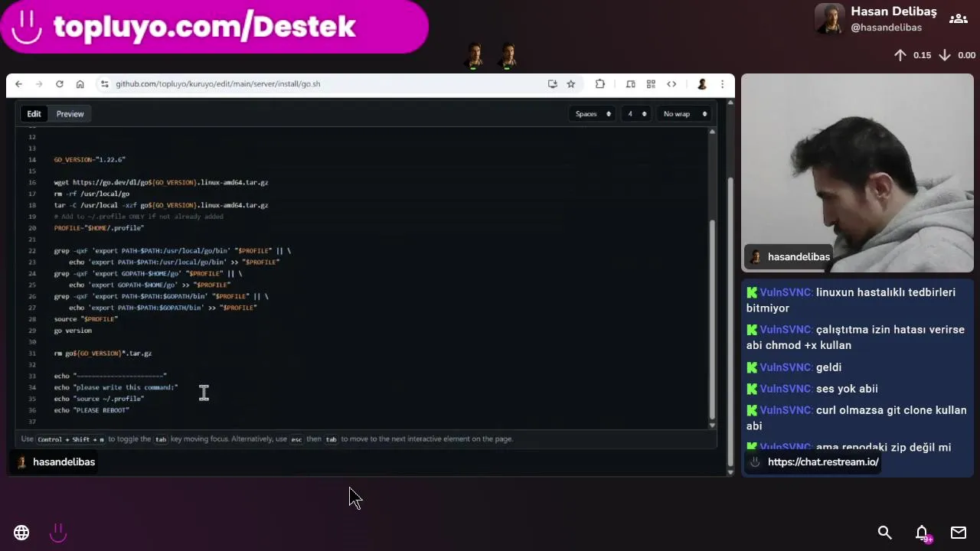The width and height of the screenshot is (980, 551).
Task: Click the 'rm -rf /usr/local/go' line
Action: [91, 194]
